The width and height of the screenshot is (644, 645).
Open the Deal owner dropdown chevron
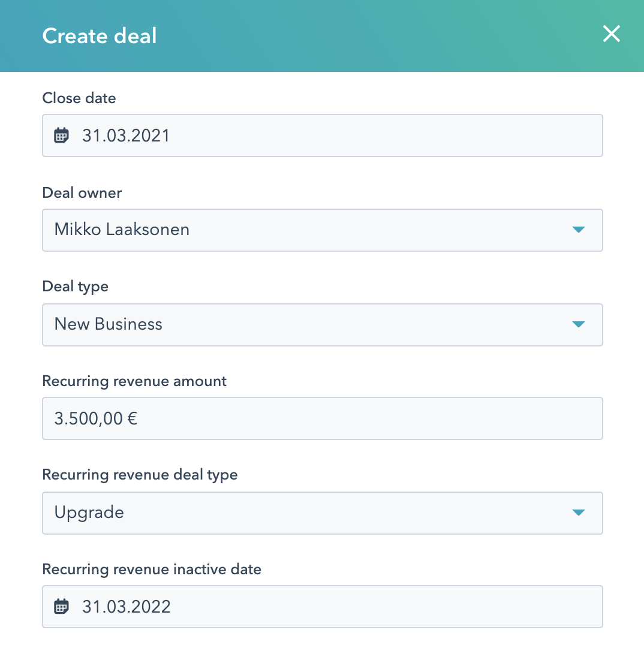[x=578, y=230]
